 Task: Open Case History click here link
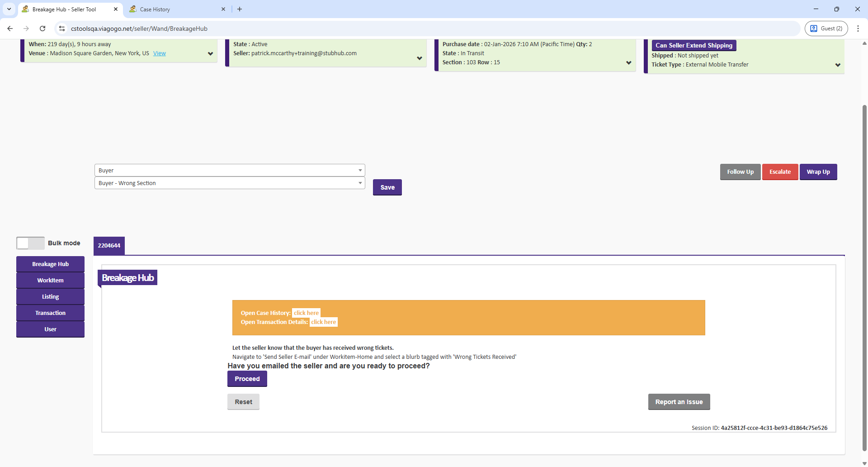click(306, 313)
